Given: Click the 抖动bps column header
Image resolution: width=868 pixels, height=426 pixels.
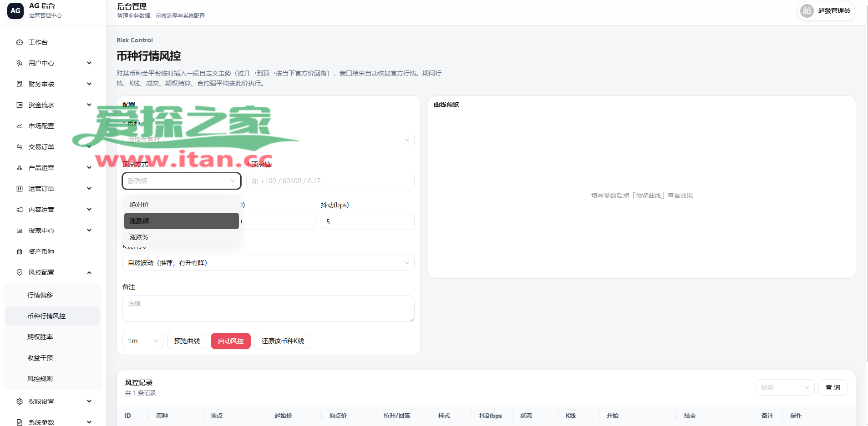Looking at the screenshot, I should pos(490,416).
